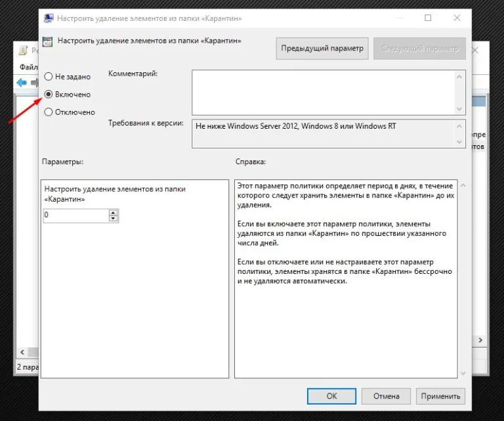504x421 pixels.
Task: Open 'Файл' menu in background editor window
Action: (29, 67)
